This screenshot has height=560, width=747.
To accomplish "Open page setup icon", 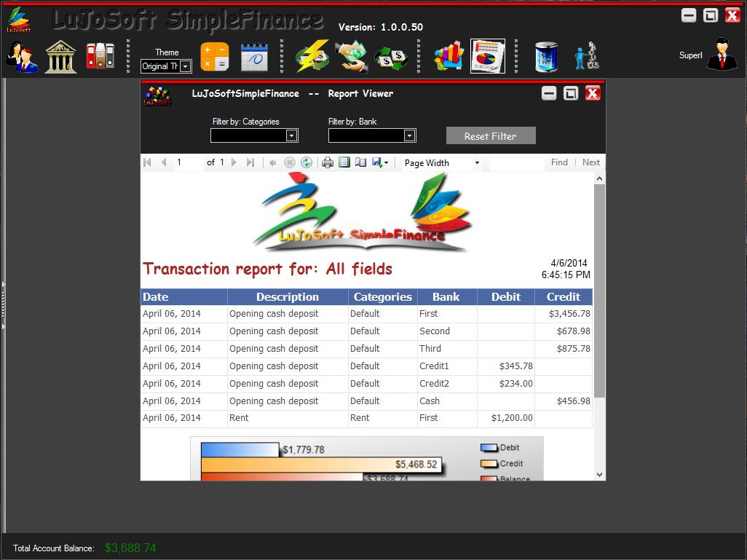I will point(360,162).
